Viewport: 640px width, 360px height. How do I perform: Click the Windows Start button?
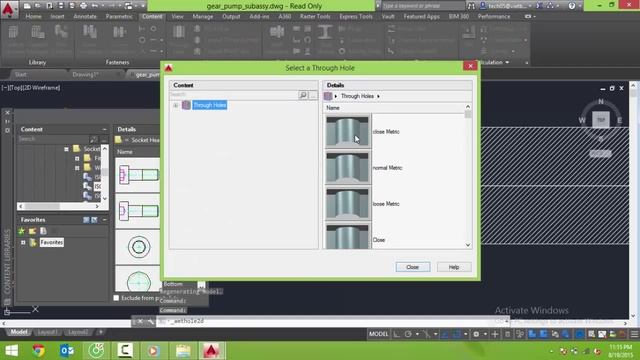pyautogui.click(x=11, y=351)
